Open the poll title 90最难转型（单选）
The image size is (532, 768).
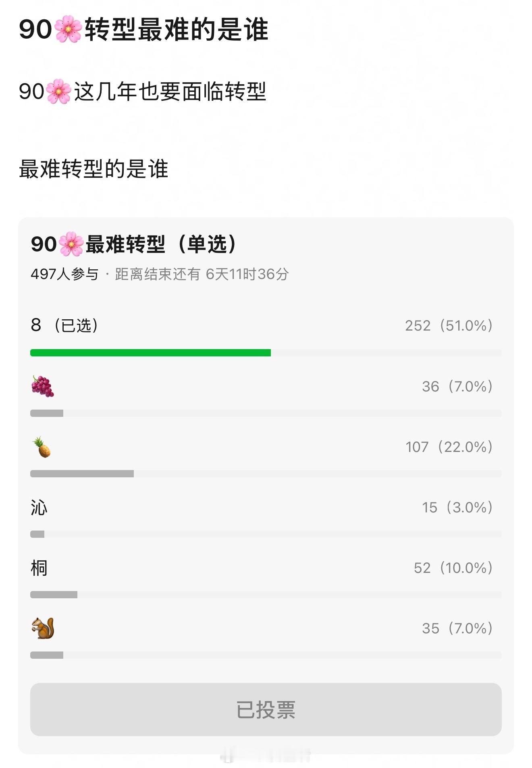pyautogui.click(x=133, y=243)
